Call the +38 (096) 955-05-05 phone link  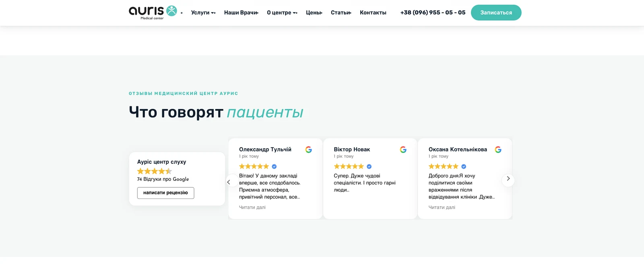point(433,12)
